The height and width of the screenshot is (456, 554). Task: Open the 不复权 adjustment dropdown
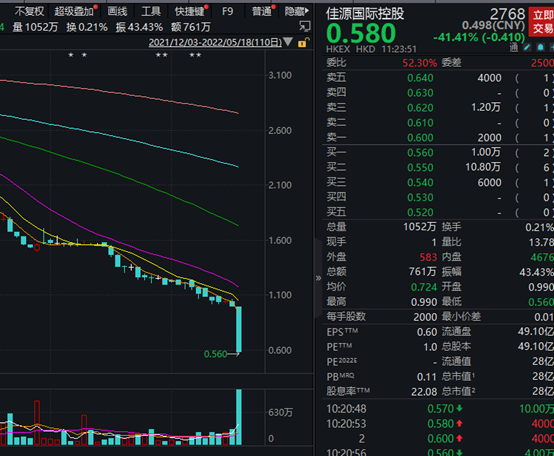tap(29, 12)
